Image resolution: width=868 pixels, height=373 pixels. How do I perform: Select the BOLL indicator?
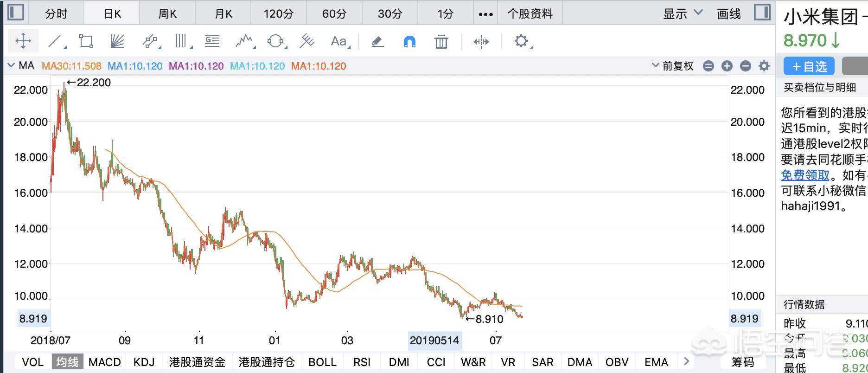coord(322,362)
